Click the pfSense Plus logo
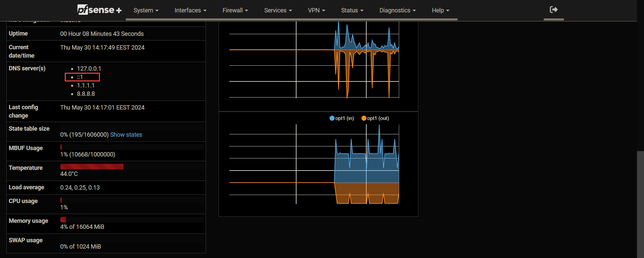Screen dimensions: 644x258 point(99,10)
